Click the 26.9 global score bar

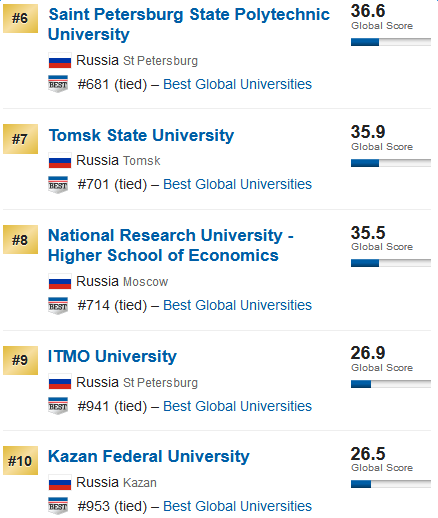391,384
